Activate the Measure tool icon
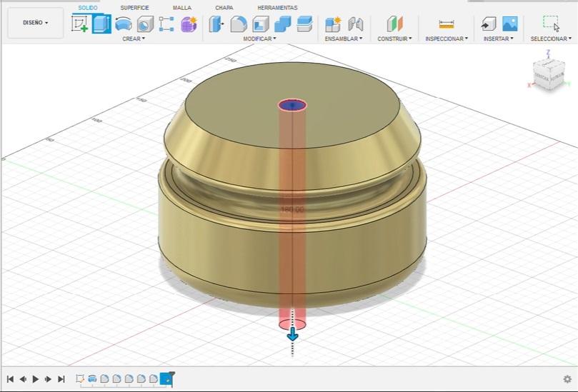The image size is (578, 392). 447,24
